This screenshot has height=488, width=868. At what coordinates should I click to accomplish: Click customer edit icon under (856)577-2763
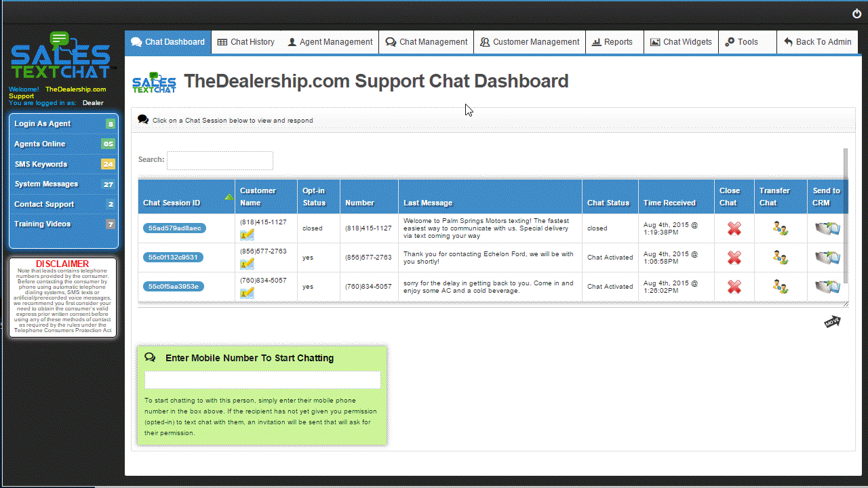coord(247,264)
